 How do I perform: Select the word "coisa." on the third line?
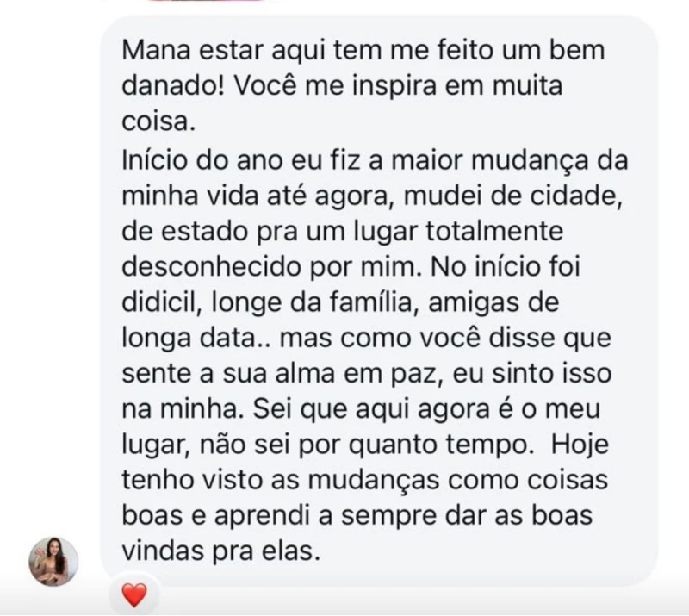click(154, 123)
